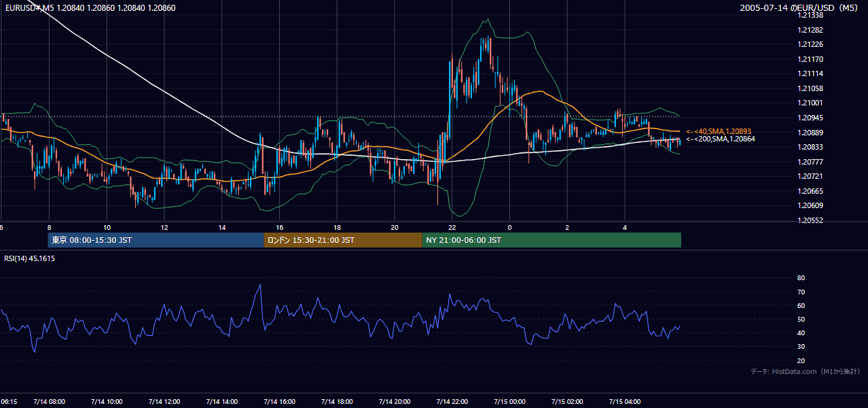Screen dimensions: 868x408
Task: Click the 7/14 12:00 time axis label
Action: [164, 402]
